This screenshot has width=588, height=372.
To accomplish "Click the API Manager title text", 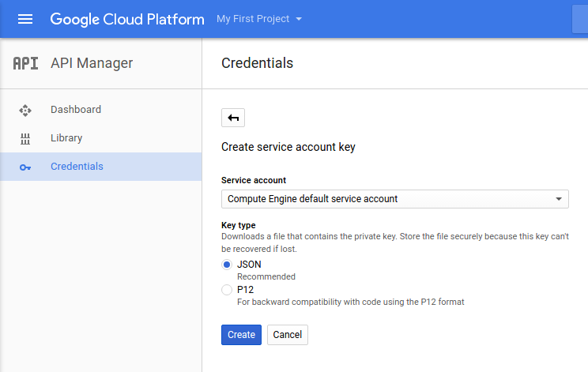I will tap(92, 63).
